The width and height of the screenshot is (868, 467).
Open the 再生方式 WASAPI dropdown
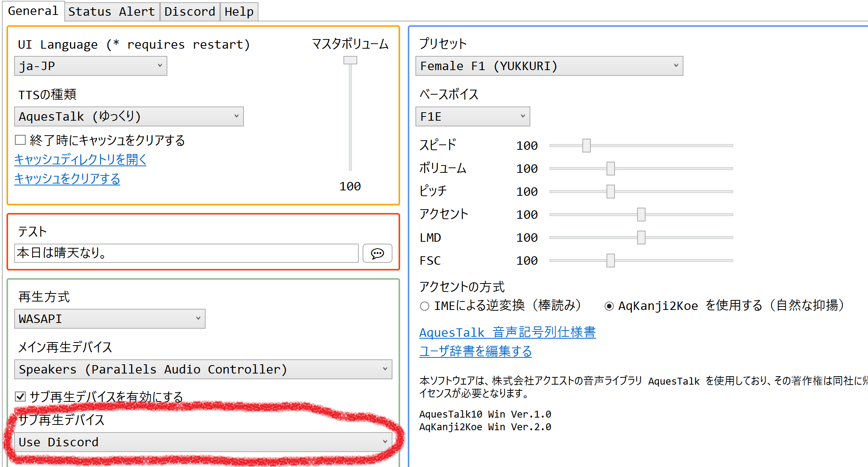(x=110, y=319)
